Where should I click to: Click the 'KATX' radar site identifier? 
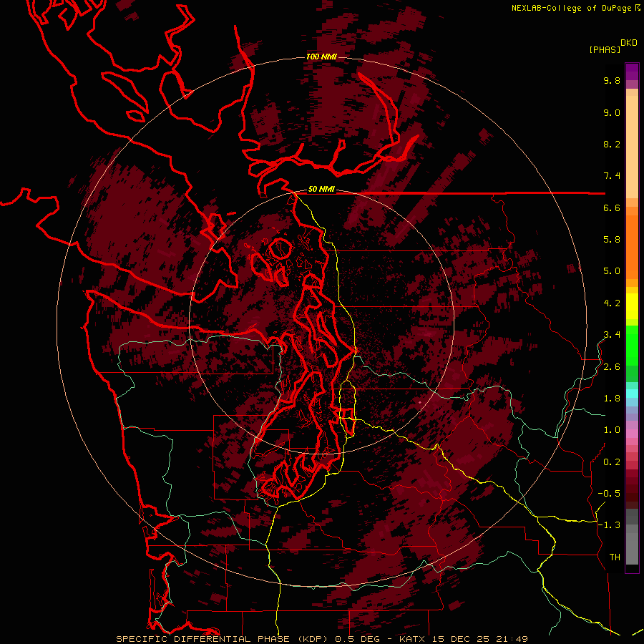pos(413,639)
